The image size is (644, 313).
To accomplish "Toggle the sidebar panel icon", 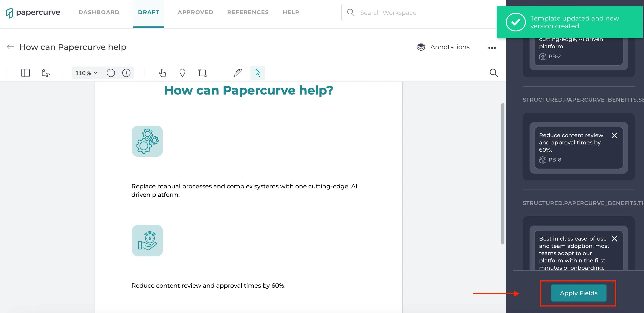I will tap(26, 73).
